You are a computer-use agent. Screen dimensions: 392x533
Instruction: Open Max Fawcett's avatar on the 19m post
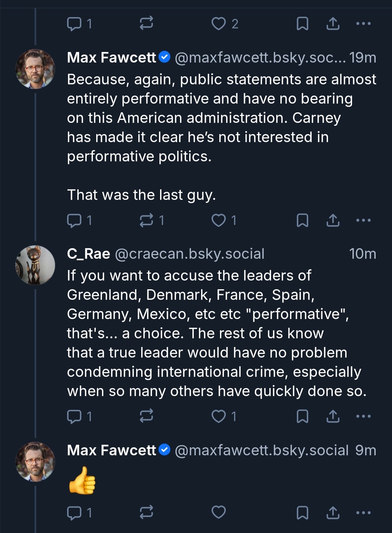pyautogui.click(x=35, y=69)
